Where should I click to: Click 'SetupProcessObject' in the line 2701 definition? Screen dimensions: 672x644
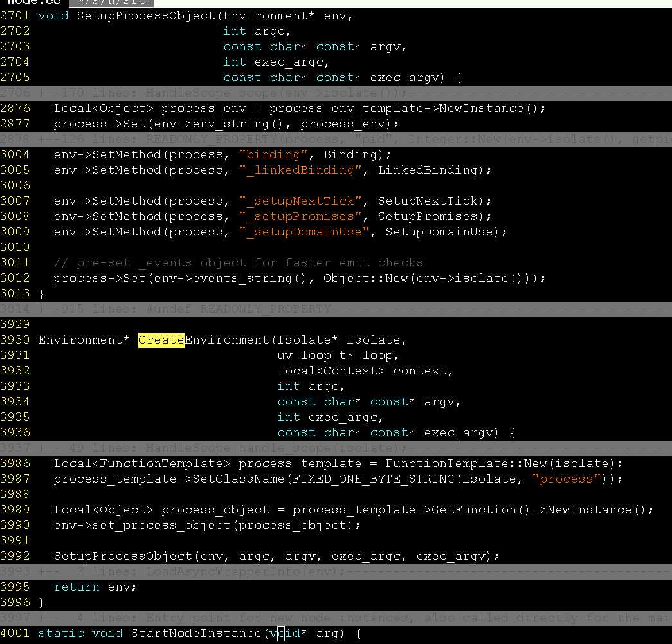(x=146, y=16)
